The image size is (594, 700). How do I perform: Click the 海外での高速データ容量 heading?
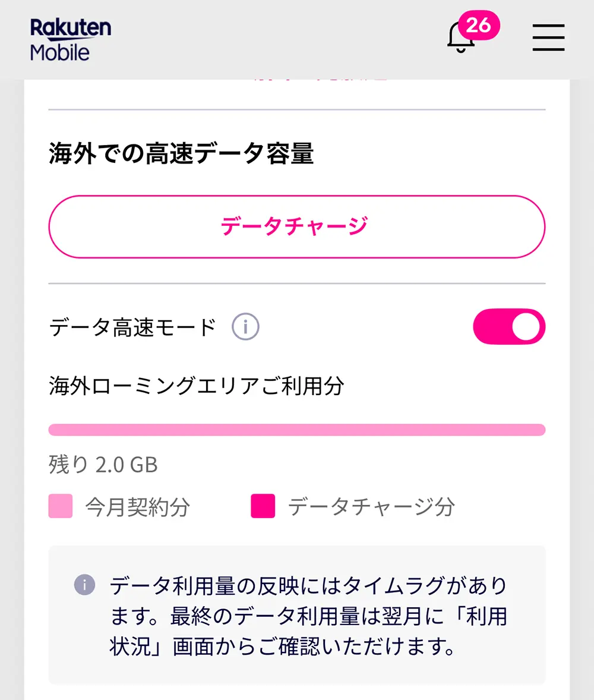[x=181, y=154]
